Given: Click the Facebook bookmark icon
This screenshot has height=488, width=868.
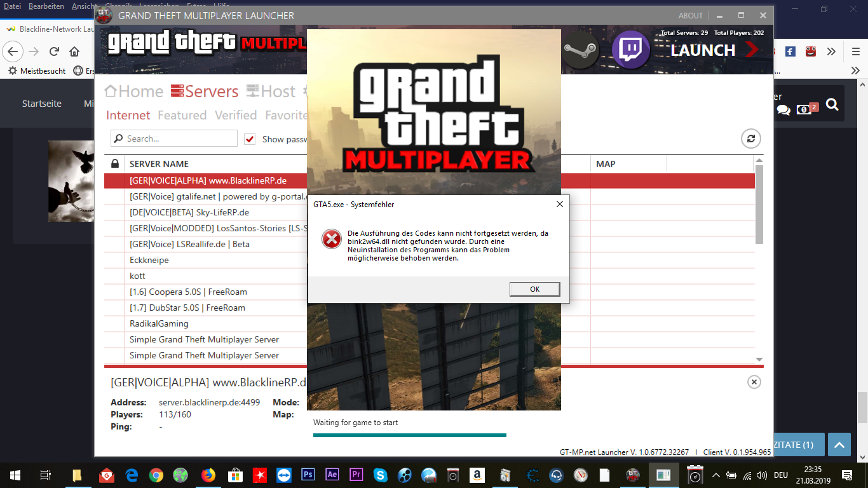Looking at the screenshot, I should [790, 51].
